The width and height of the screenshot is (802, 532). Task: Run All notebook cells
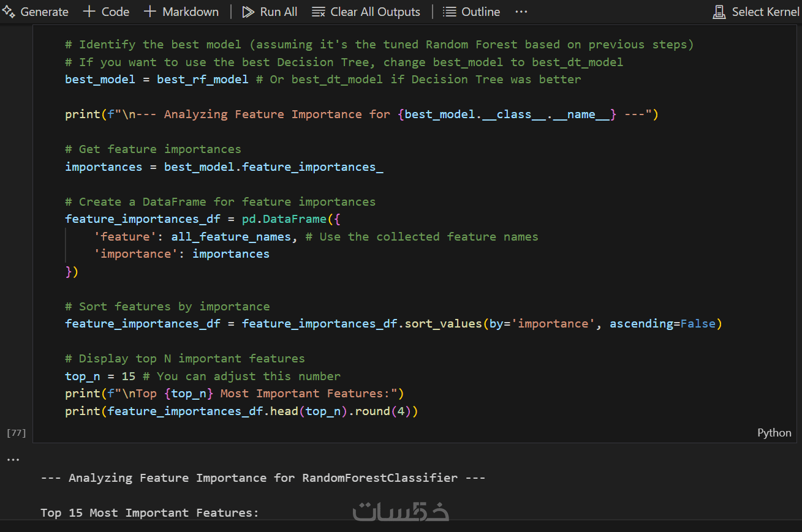coord(270,12)
